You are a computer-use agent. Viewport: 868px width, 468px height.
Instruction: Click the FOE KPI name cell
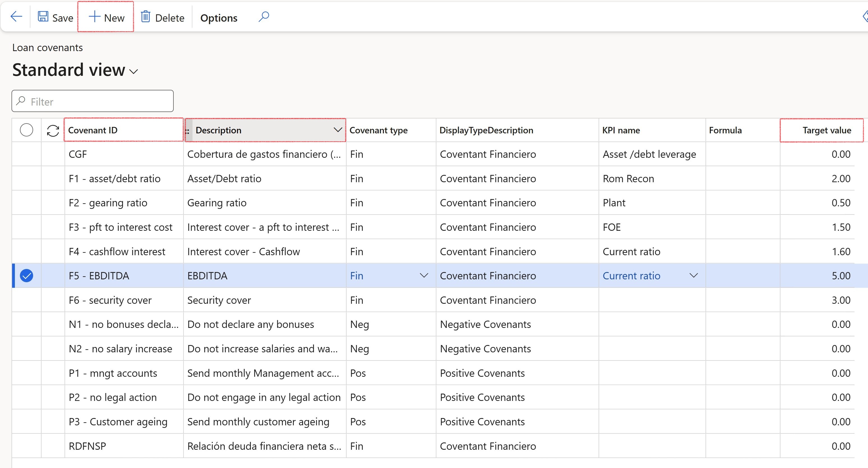point(652,227)
